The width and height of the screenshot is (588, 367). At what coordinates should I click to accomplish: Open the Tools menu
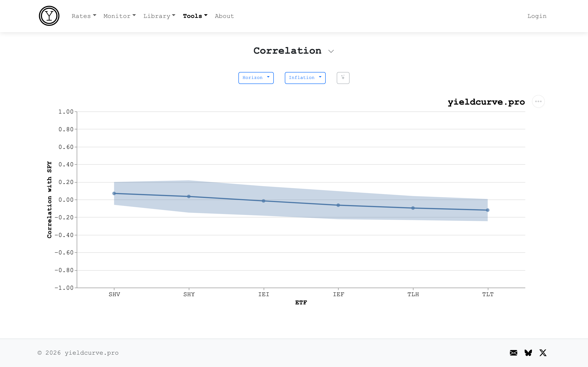click(x=195, y=16)
